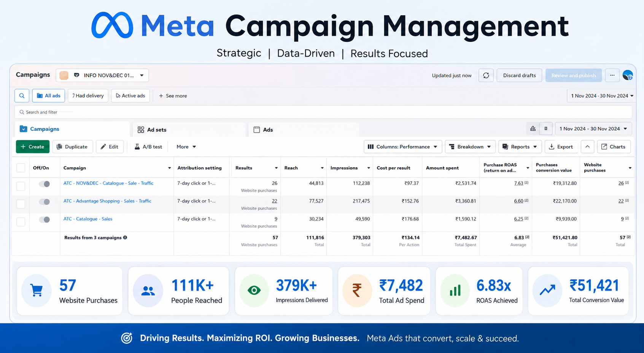Open the Breakdown dropdown
Screen dimensions: 644x353
coord(470,147)
